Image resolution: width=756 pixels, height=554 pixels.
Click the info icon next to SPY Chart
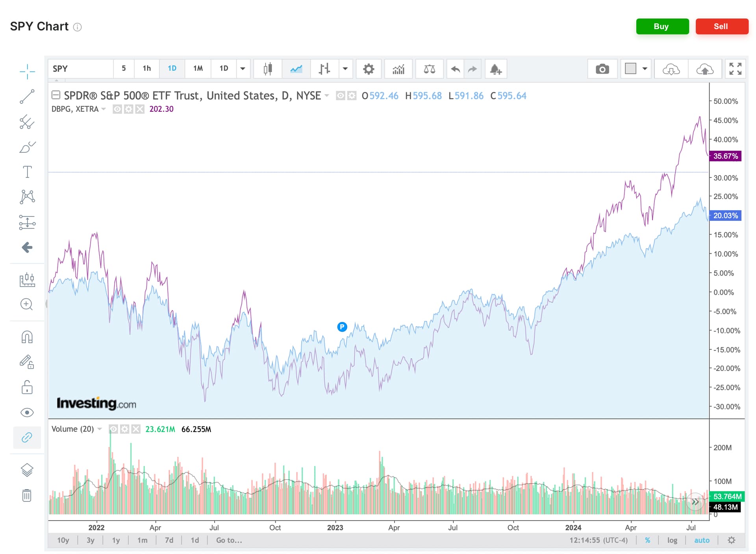[x=78, y=27]
